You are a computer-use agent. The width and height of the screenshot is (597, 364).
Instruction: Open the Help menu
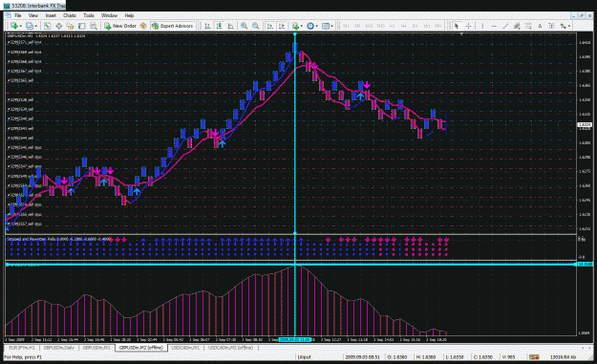(129, 15)
